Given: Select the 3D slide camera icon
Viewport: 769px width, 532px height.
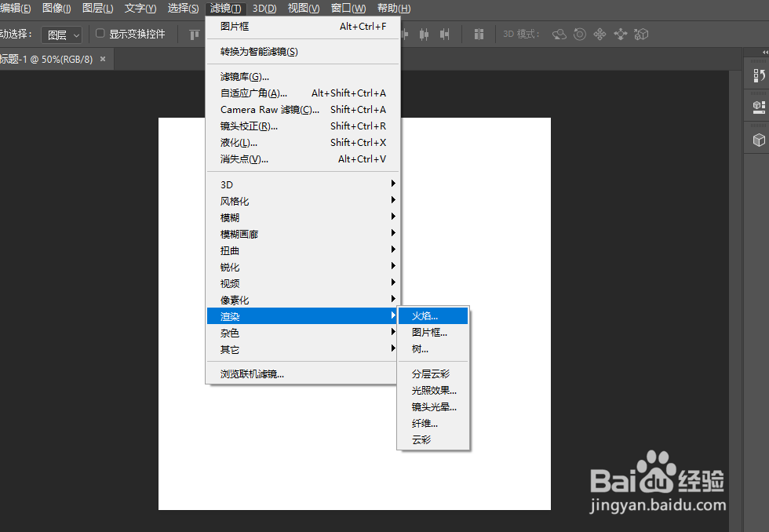Looking at the screenshot, I should point(621,35).
